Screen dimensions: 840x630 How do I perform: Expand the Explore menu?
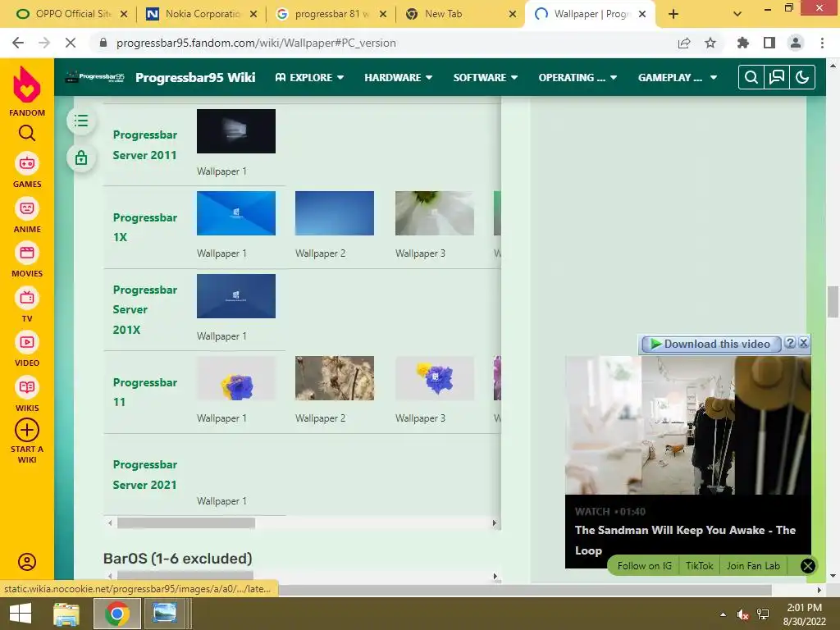point(309,78)
